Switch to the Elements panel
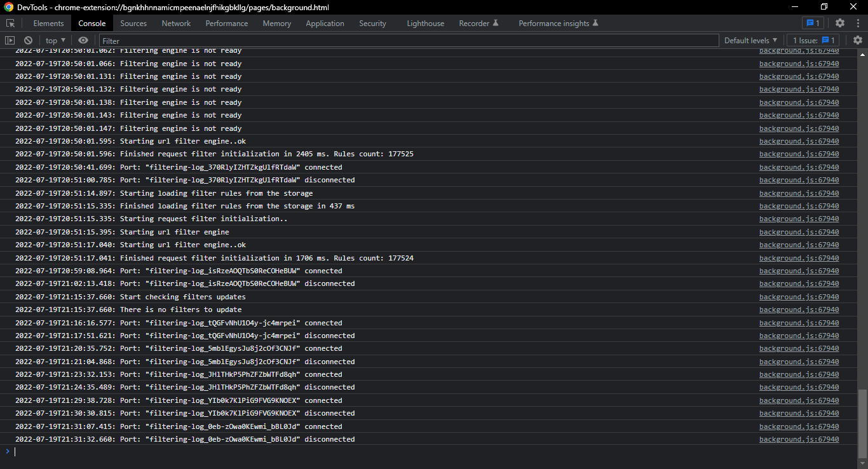 click(x=48, y=23)
